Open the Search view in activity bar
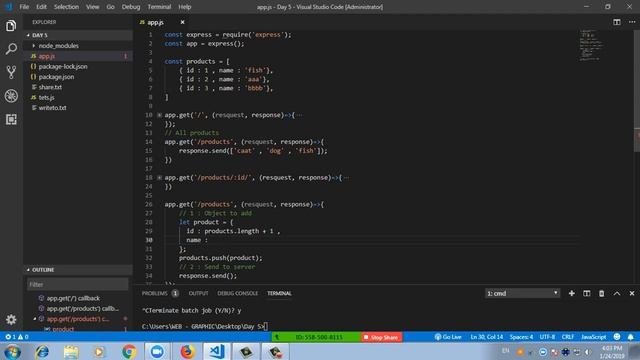640x360 pixels. click(11, 49)
